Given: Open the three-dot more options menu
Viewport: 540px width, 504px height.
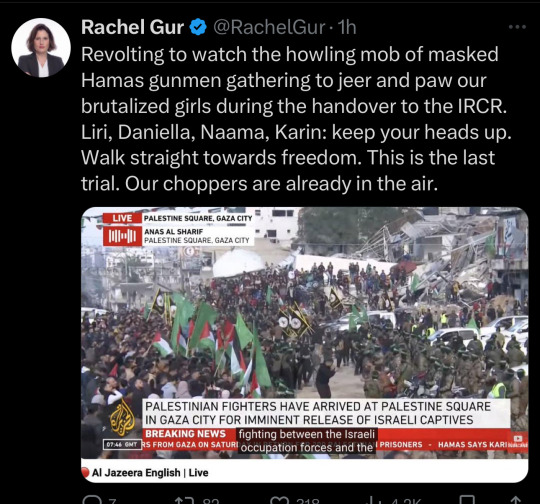Looking at the screenshot, I should (517, 27).
